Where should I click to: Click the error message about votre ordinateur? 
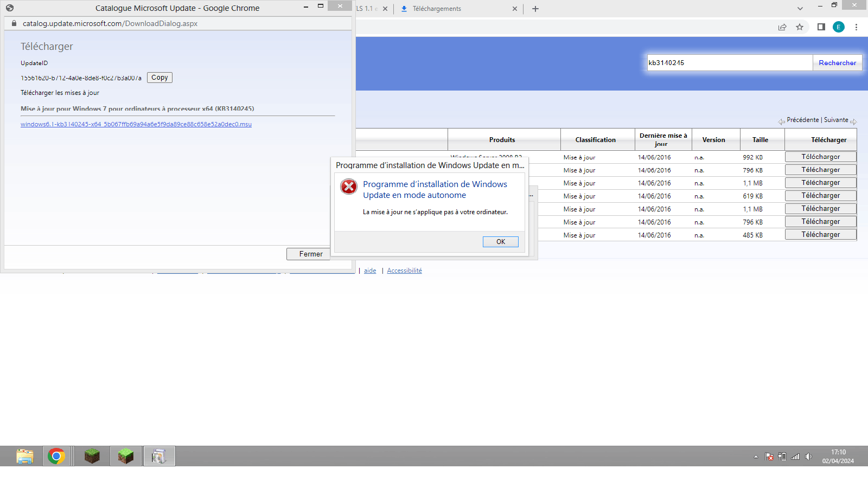pos(436,212)
